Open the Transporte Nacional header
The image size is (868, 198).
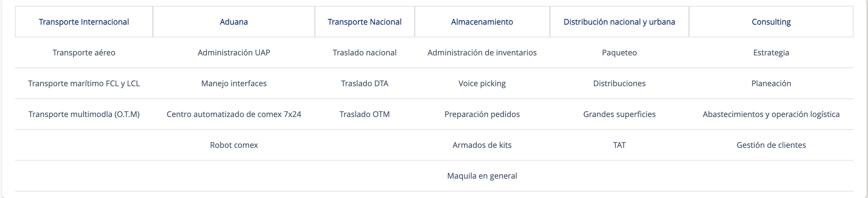pyautogui.click(x=365, y=22)
